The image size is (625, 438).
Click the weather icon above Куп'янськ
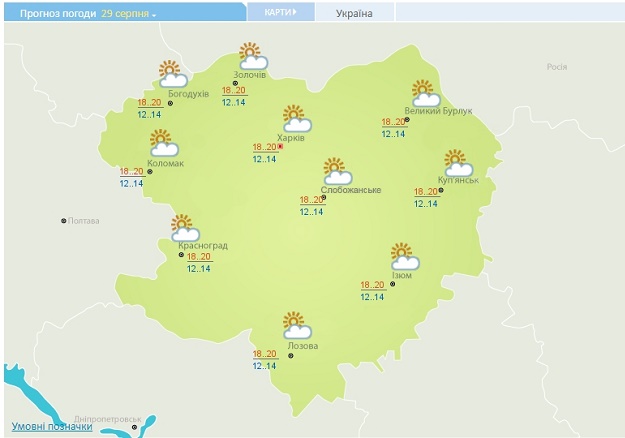point(458,162)
